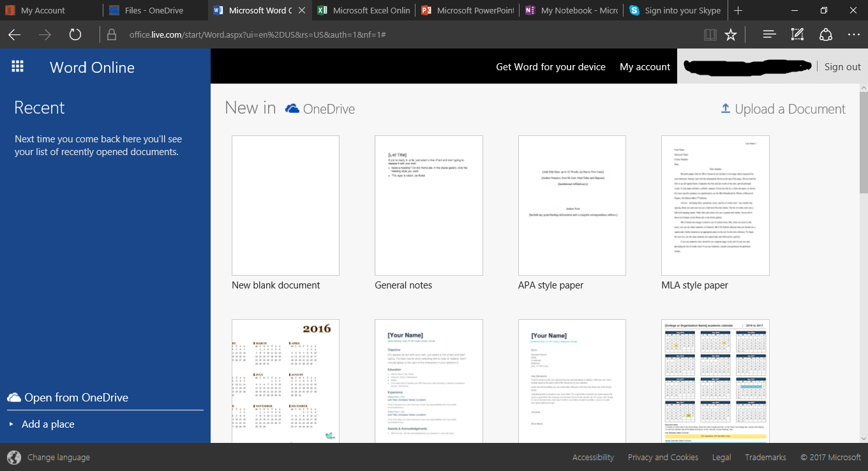
Task: Click the scrollbar down arrow
Action: point(864,438)
